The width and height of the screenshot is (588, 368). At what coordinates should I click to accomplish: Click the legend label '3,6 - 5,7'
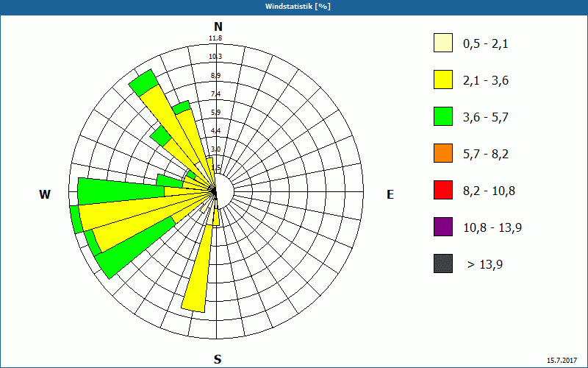(x=486, y=118)
